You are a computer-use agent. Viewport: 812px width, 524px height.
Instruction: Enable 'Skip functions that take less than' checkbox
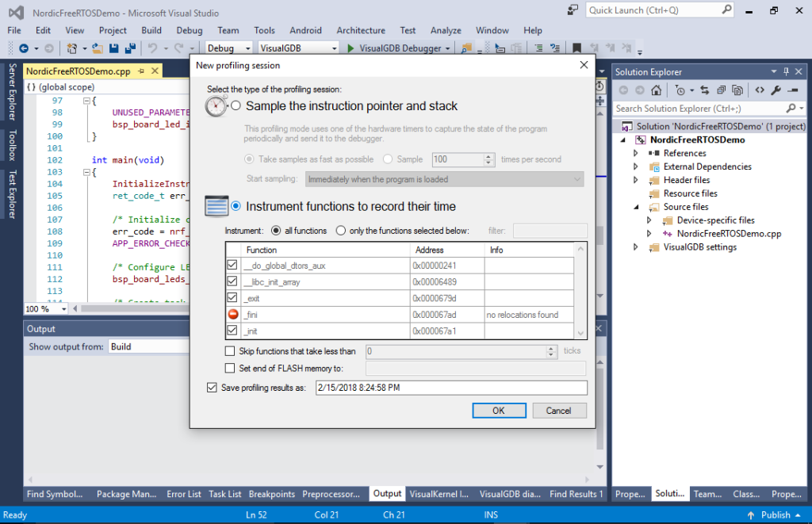click(x=231, y=350)
